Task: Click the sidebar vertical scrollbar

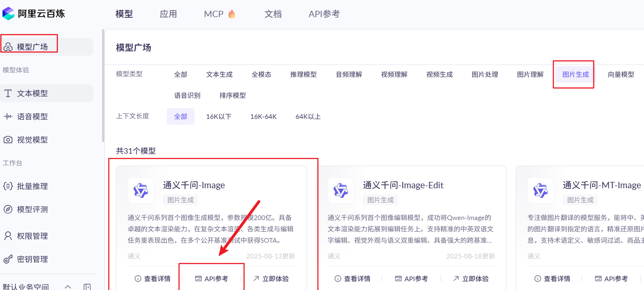Action: (103, 86)
